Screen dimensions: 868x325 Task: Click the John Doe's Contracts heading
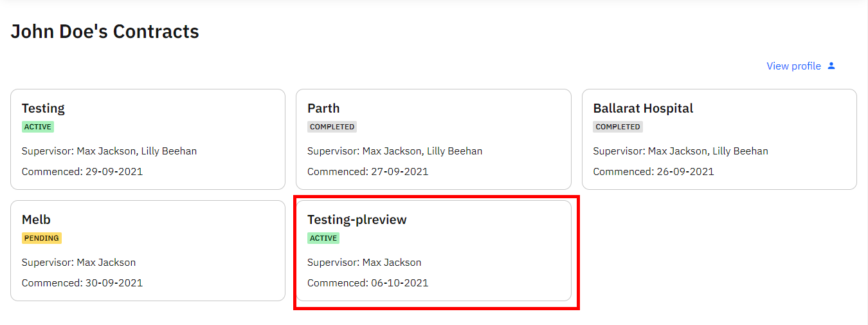(x=105, y=31)
